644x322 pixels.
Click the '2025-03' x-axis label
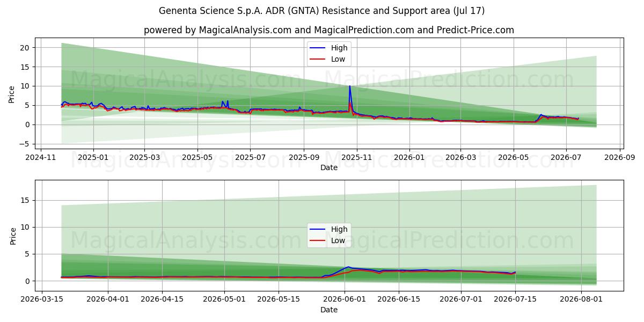pos(145,158)
